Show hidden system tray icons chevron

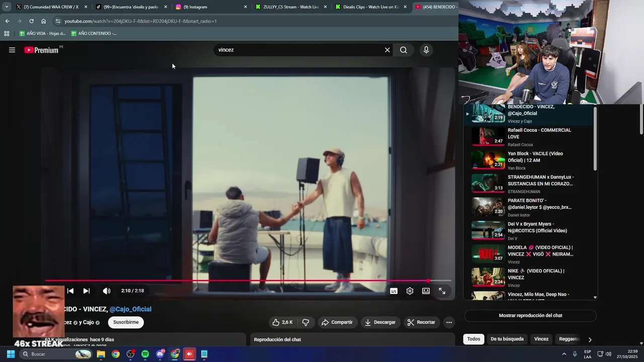(564, 354)
